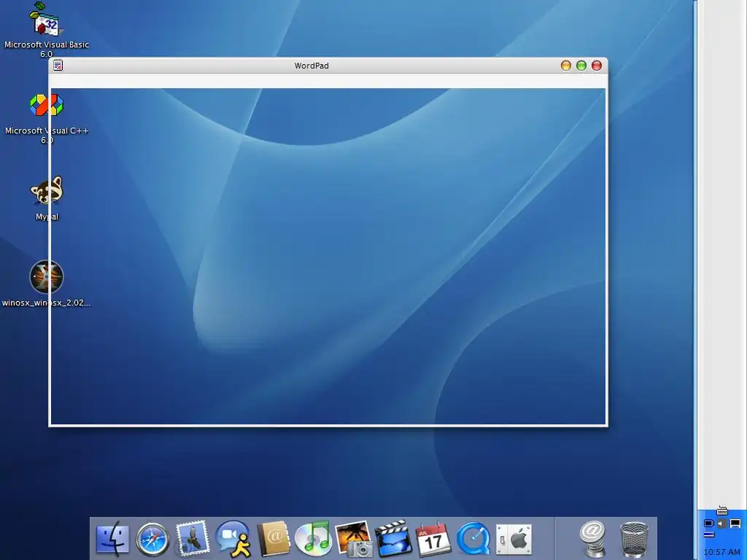Viewport: 747px width, 560px height.
Task: Select the winosx desktop icon
Action: [x=46, y=276]
